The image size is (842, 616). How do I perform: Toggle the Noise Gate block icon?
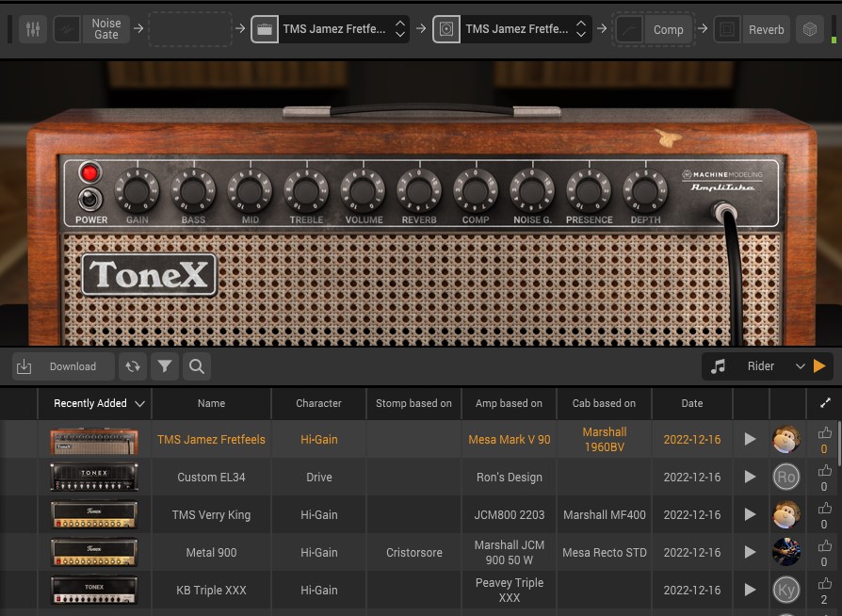[x=67, y=29]
